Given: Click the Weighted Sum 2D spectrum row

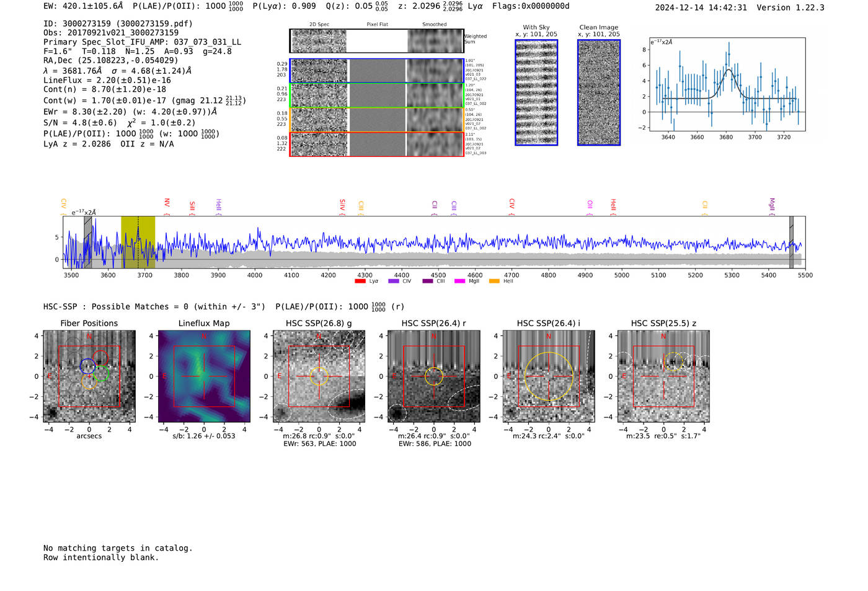Looking at the screenshot, I should click(x=376, y=41).
